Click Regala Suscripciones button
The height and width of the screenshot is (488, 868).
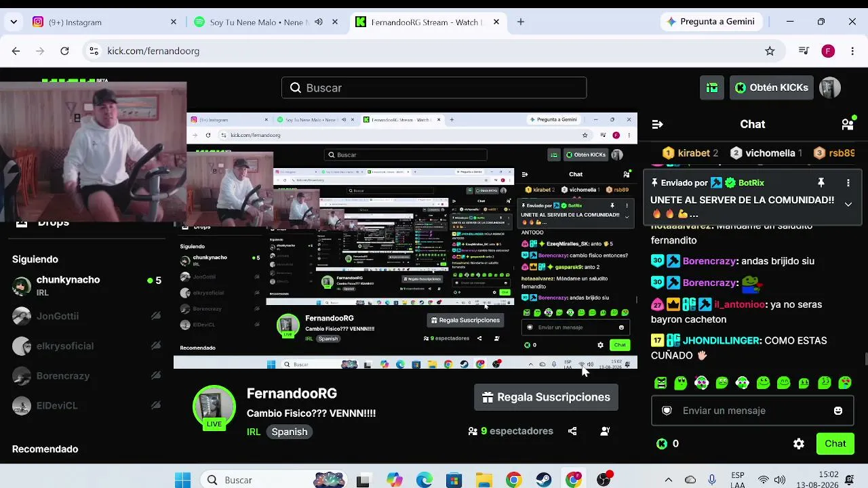click(x=546, y=397)
